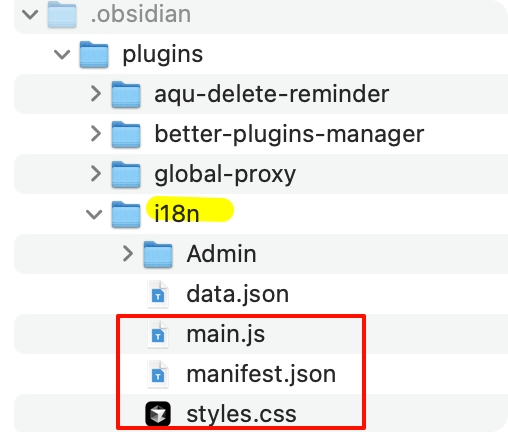Select the main.js file name

click(226, 334)
